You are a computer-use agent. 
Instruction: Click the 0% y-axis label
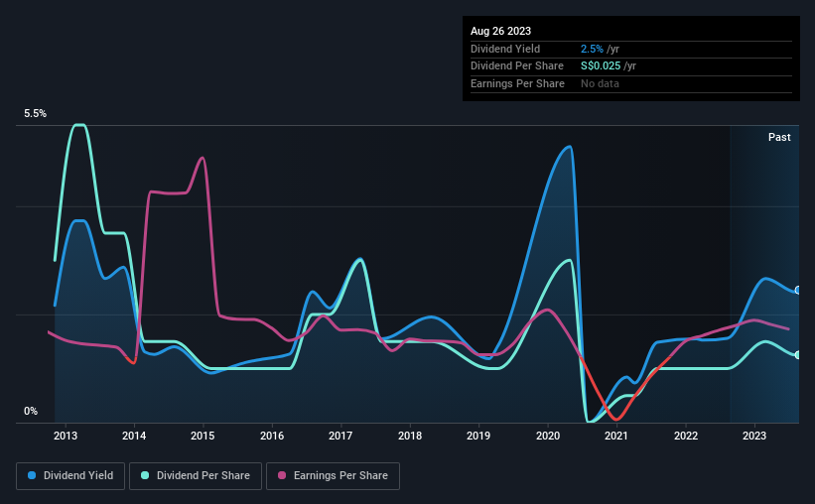click(x=31, y=412)
